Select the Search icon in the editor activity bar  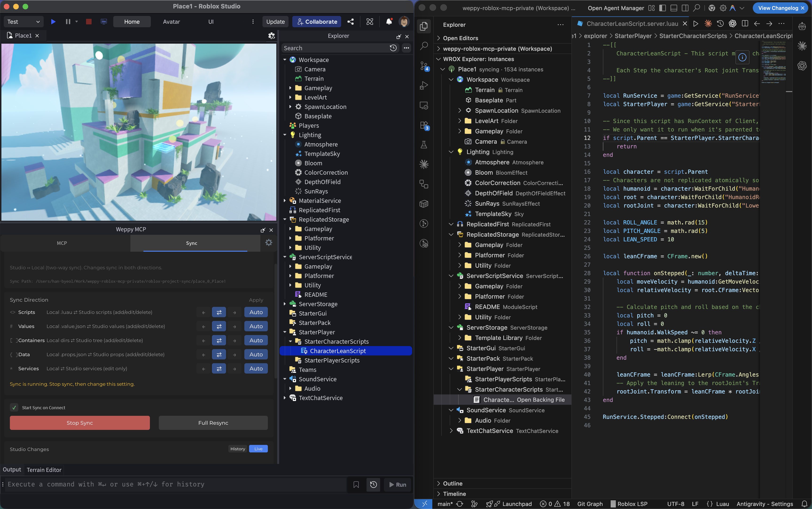point(424,46)
